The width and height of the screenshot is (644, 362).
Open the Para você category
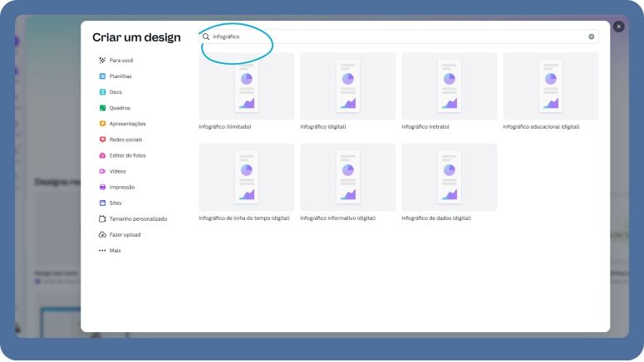point(121,61)
